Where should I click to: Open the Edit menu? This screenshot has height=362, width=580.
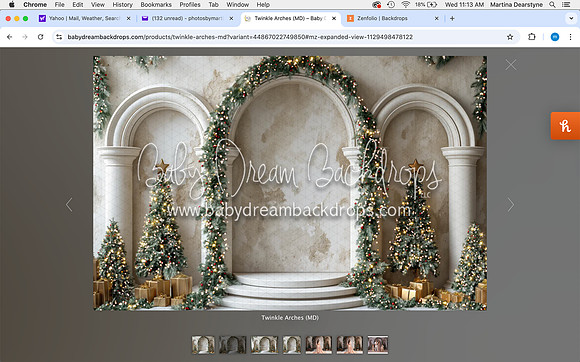[78, 5]
